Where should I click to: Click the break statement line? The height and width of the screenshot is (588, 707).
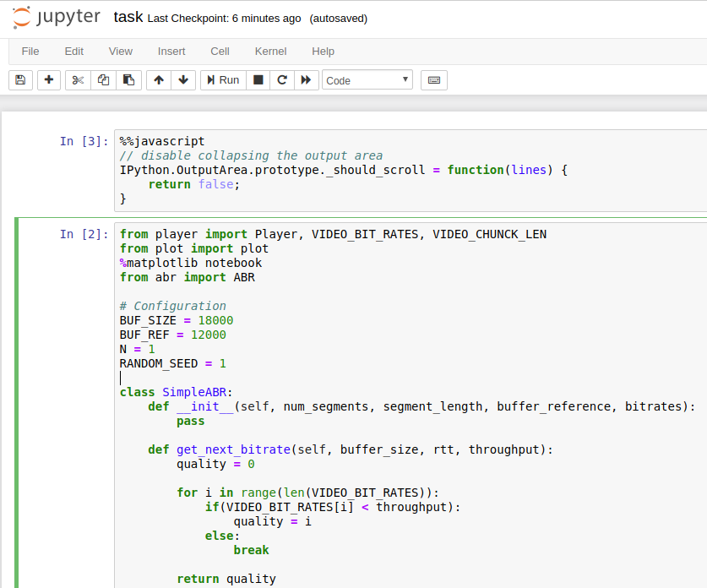[x=251, y=550]
